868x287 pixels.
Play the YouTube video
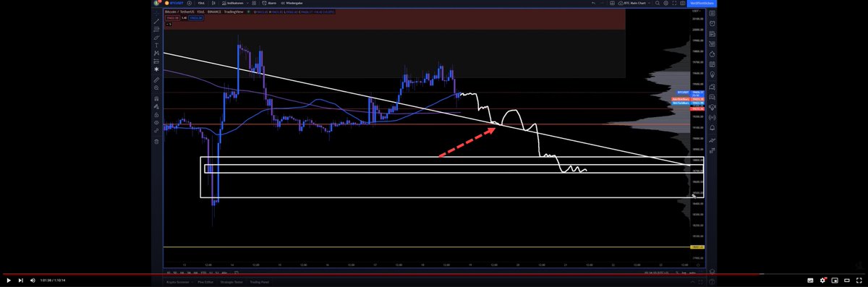(9, 280)
